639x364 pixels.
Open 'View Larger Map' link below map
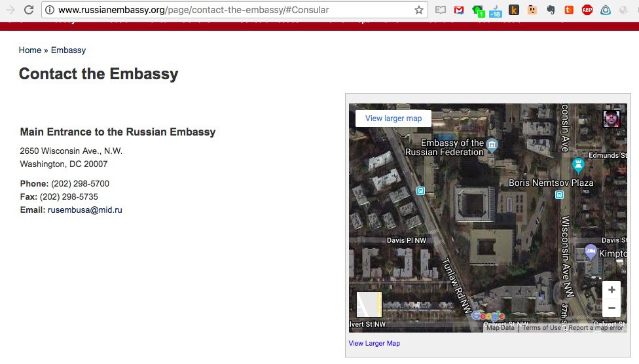tap(374, 343)
